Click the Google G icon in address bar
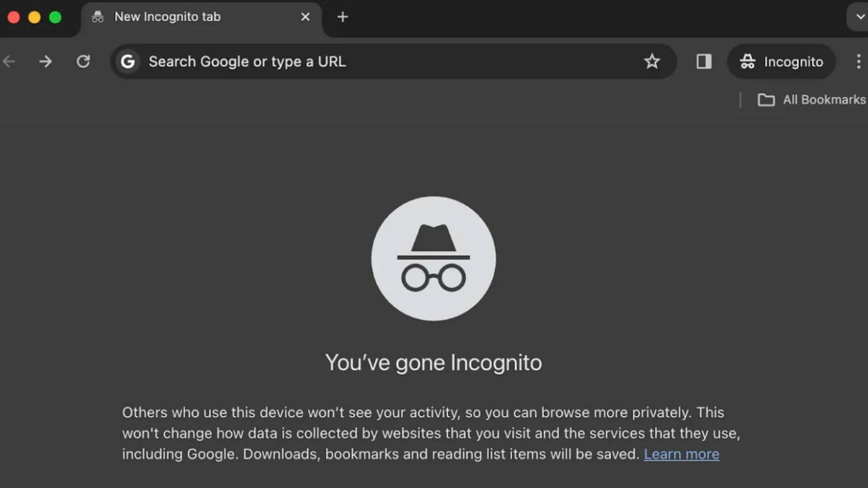The image size is (868, 488). pyautogui.click(x=127, y=62)
